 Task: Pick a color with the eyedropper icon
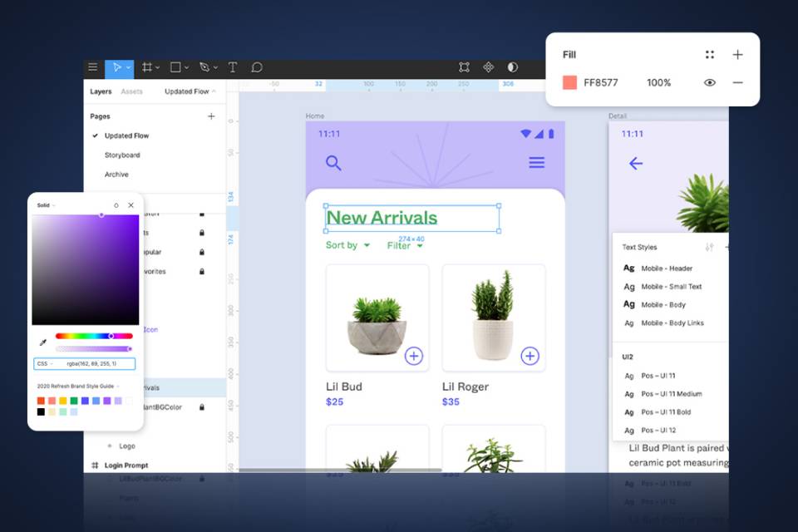(x=42, y=342)
